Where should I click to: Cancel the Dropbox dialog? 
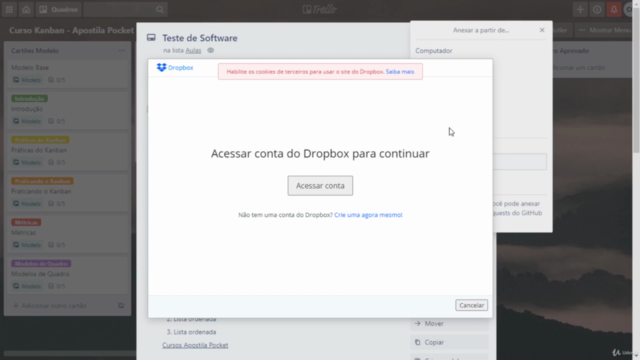pos(471,305)
